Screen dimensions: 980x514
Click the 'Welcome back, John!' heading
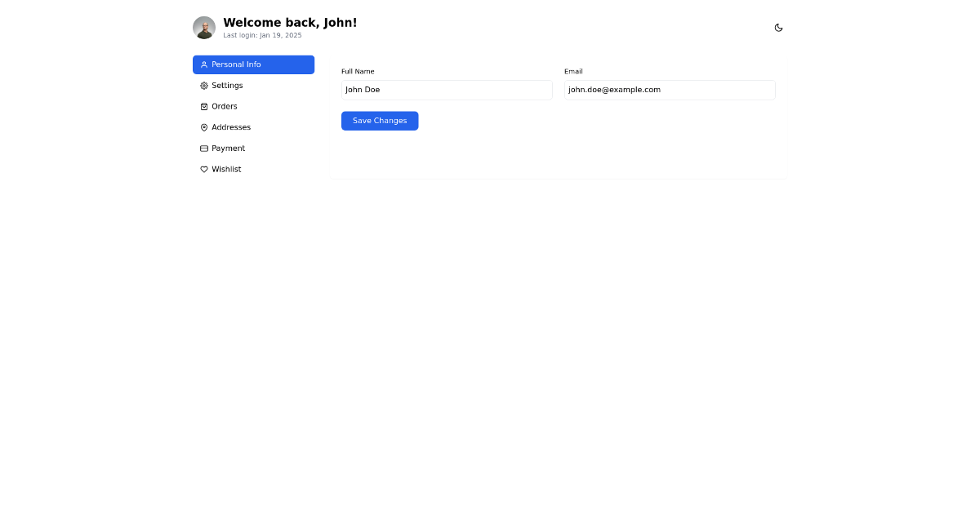290,22
